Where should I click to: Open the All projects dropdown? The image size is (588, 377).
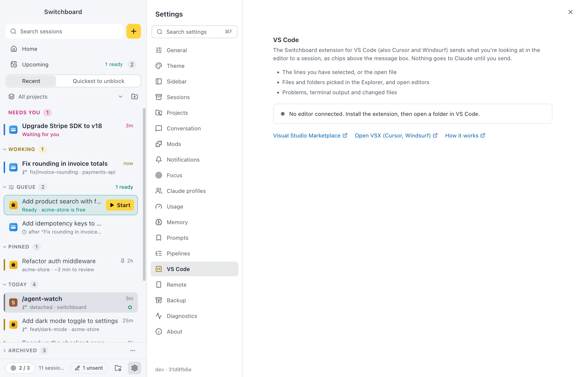tap(65, 97)
